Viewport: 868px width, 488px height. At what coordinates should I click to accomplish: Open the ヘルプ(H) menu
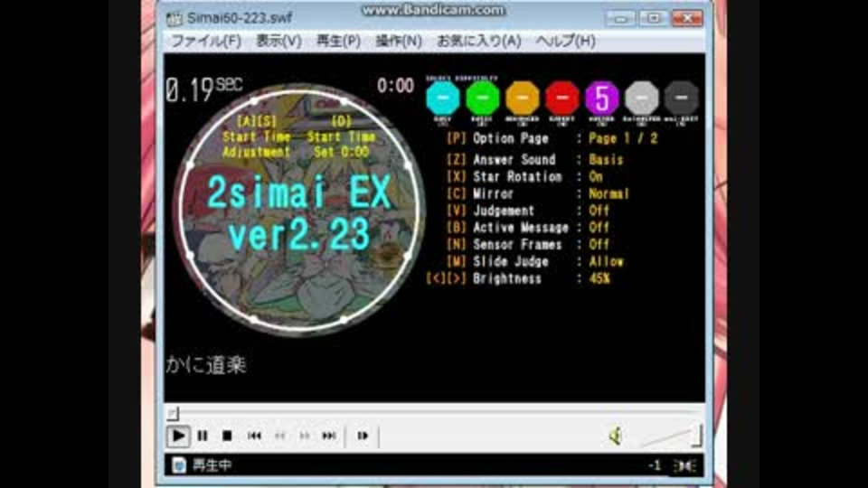(565, 41)
